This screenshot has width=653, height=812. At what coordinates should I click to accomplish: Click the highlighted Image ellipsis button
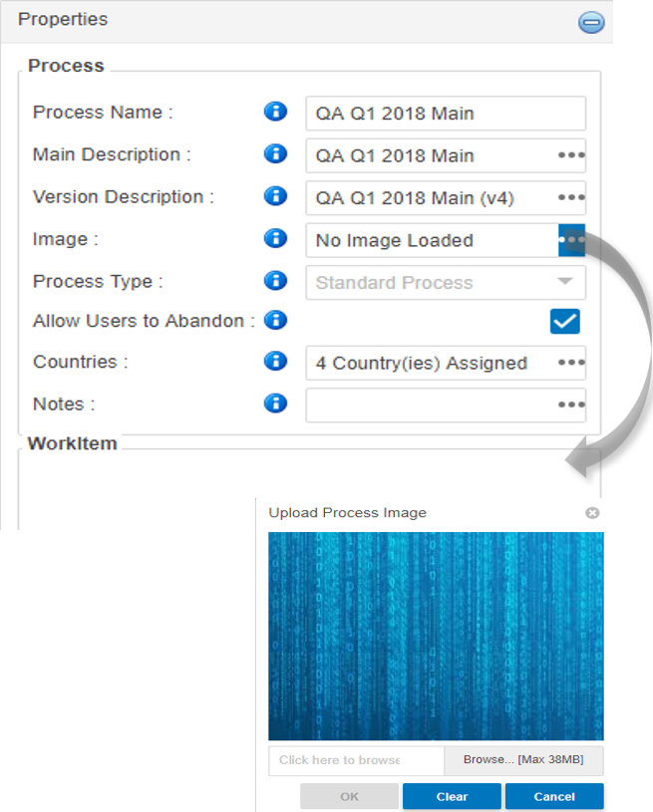571,240
